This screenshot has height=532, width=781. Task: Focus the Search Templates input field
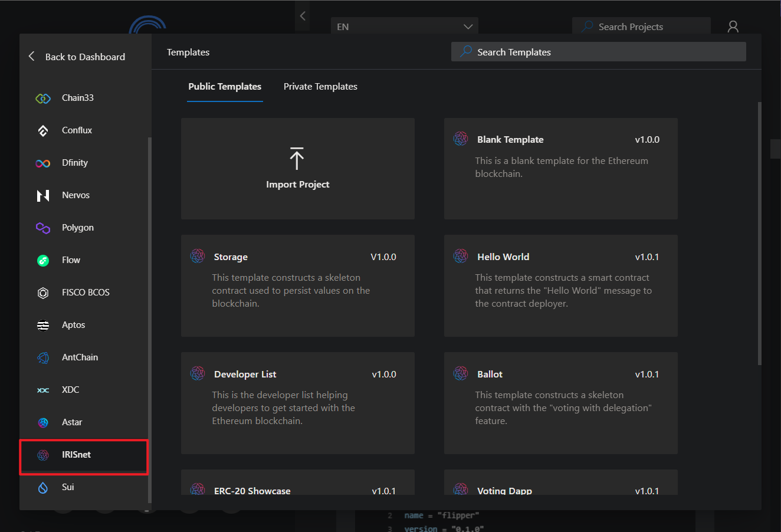599,52
